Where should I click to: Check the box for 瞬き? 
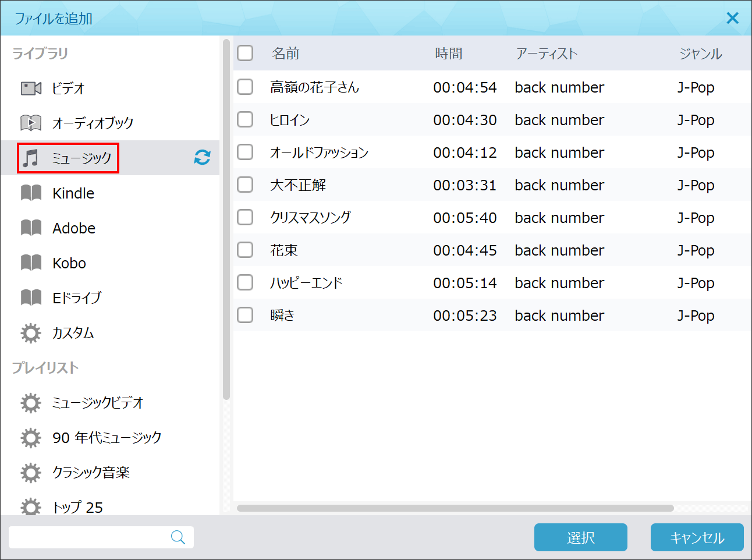coord(245,315)
